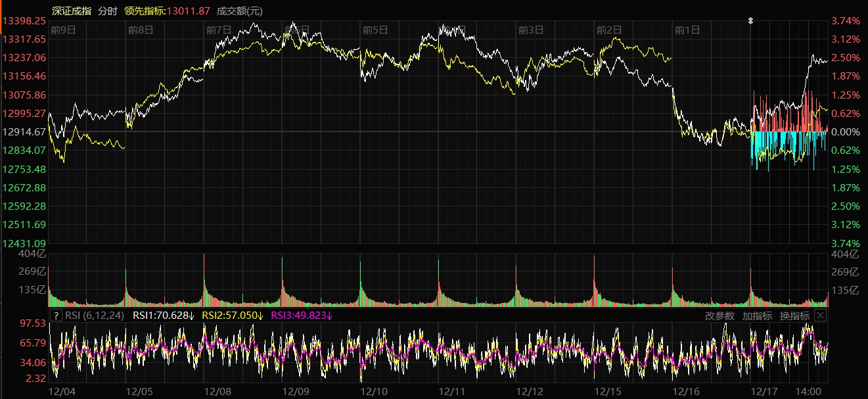Click the 12914.67 baseline price label

pyautogui.click(x=24, y=132)
